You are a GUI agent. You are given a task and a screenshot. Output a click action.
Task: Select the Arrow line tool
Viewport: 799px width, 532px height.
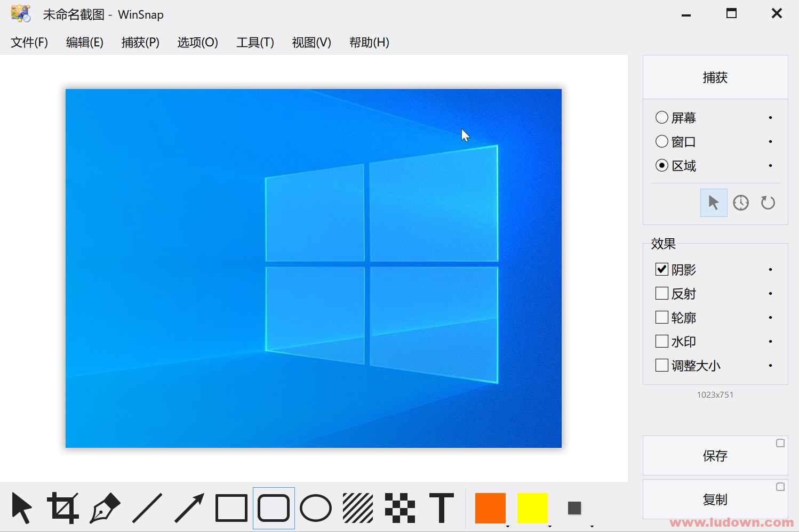[x=189, y=508]
